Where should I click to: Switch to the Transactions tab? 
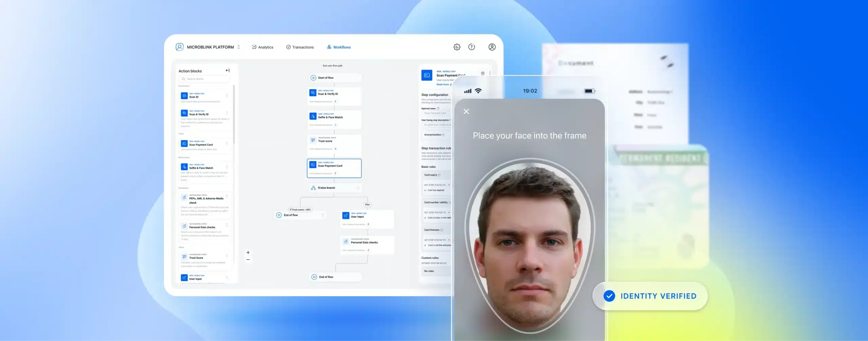(300, 47)
